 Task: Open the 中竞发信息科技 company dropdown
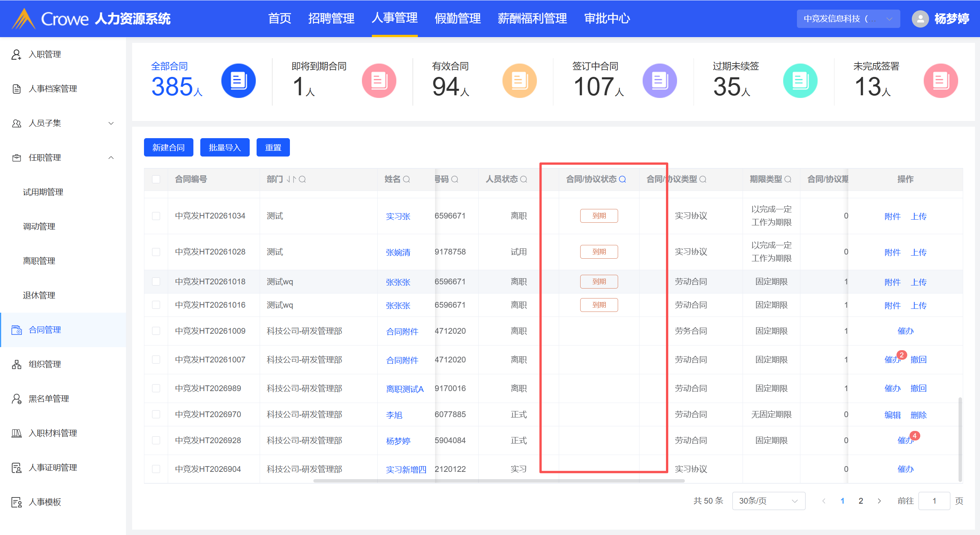tap(848, 18)
